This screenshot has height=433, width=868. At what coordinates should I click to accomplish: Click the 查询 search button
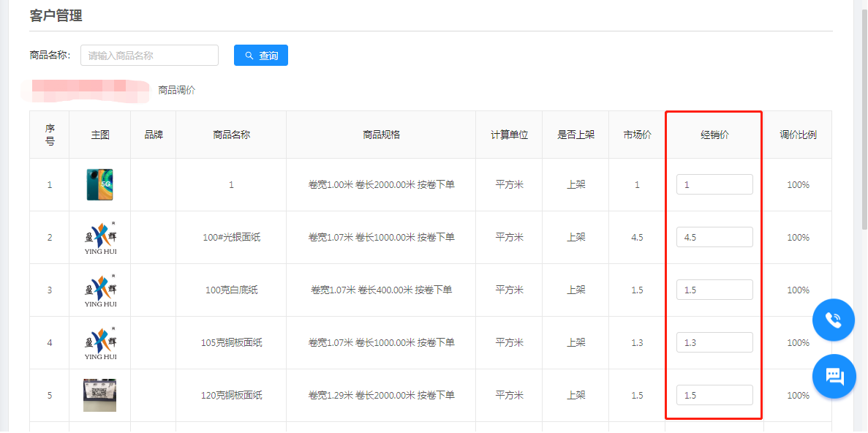coord(261,56)
